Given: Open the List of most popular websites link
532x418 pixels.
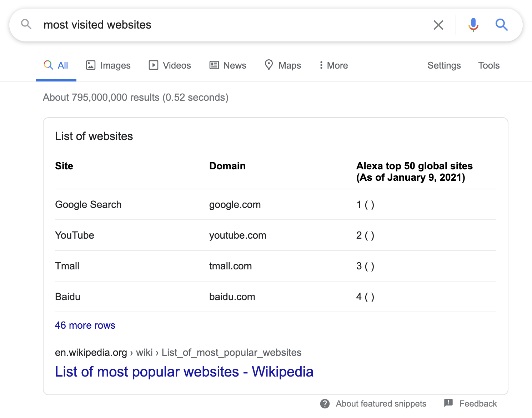Looking at the screenshot, I should tap(184, 372).
